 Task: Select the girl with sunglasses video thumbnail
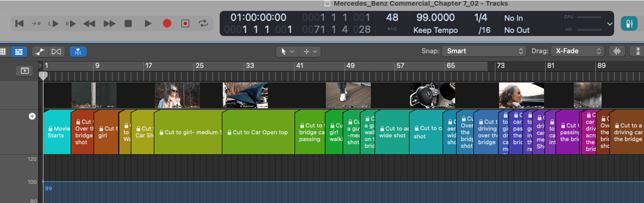[x=177, y=96]
